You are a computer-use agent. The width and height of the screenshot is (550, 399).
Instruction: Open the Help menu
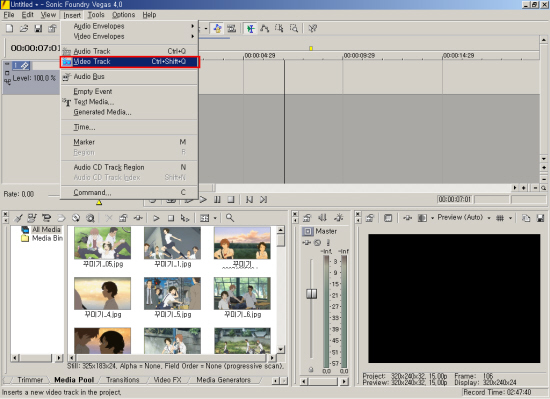(149, 15)
